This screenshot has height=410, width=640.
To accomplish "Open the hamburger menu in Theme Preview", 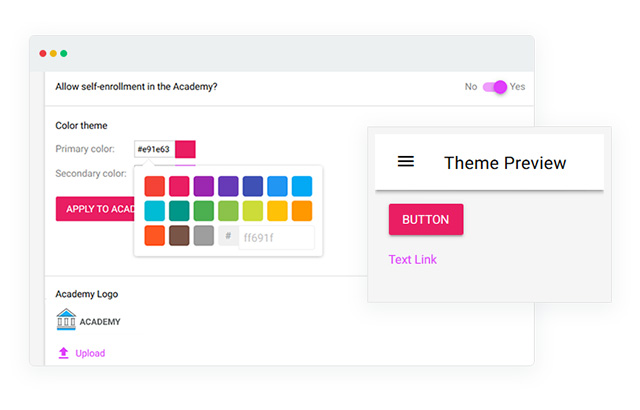I will click(406, 162).
